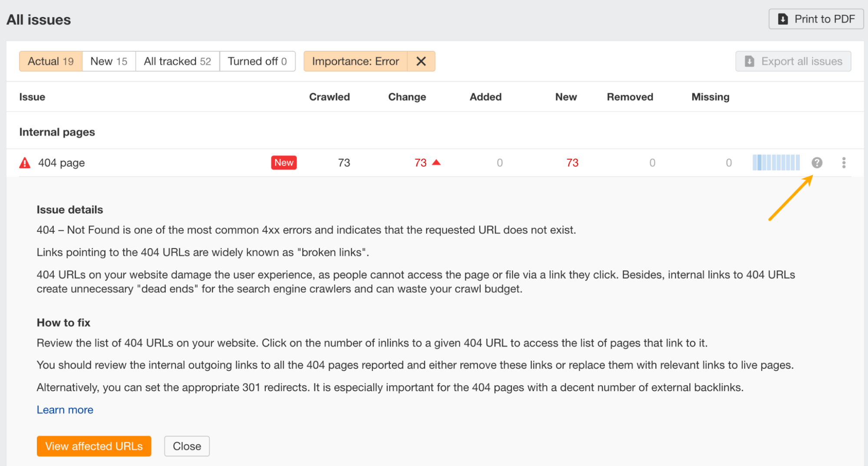This screenshot has width=868, height=466.
Task: Click the download icon in Export all issues
Action: click(749, 61)
